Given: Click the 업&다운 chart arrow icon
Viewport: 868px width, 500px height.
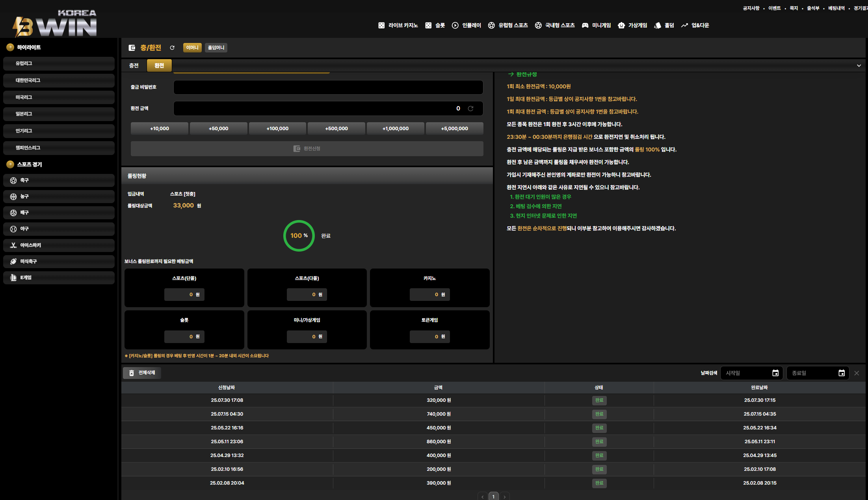Looking at the screenshot, I should [684, 25].
